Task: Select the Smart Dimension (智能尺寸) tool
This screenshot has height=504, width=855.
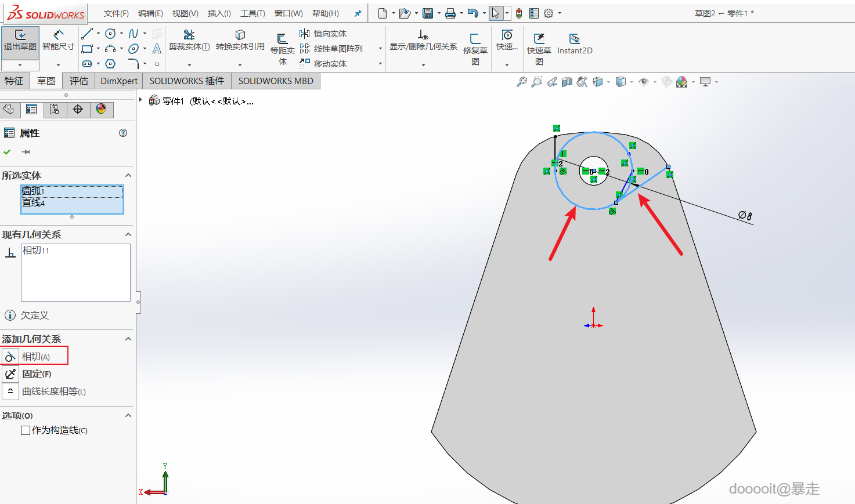Action: (x=58, y=40)
